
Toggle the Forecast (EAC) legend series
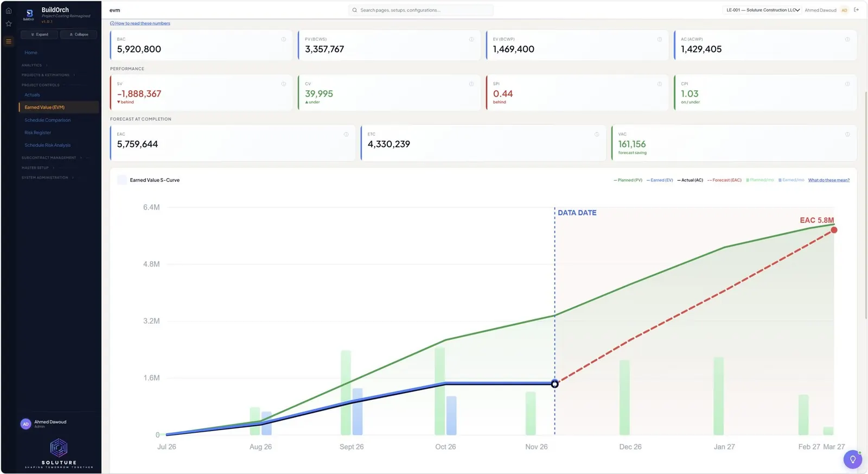[x=725, y=180]
